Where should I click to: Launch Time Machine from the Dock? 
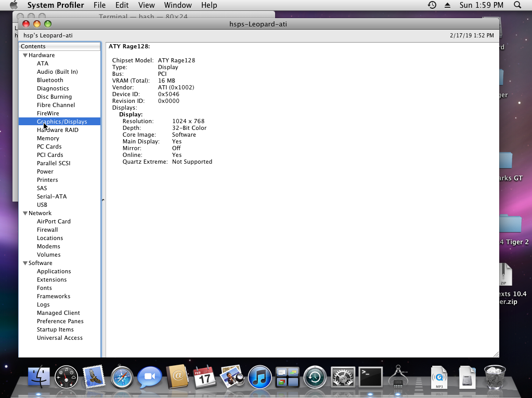pyautogui.click(x=315, y=377)
